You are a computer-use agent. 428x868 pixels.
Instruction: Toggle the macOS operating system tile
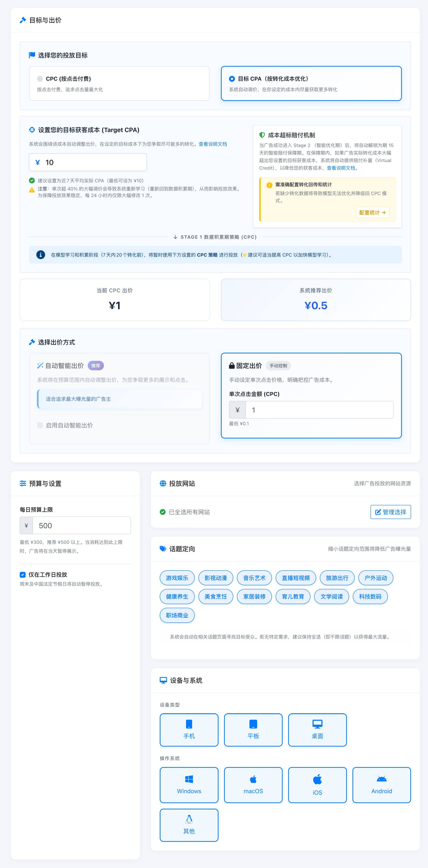[253, 785]
